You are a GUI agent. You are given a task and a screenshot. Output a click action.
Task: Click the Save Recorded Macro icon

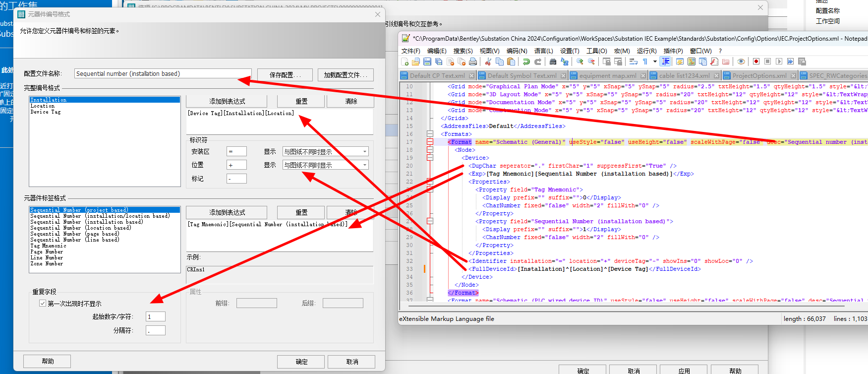tap(802, 62)
